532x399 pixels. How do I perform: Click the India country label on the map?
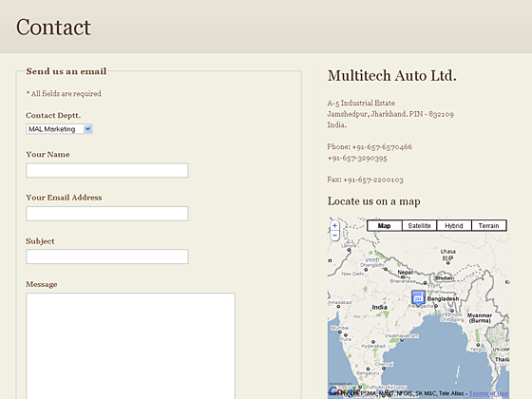[379, 307]
